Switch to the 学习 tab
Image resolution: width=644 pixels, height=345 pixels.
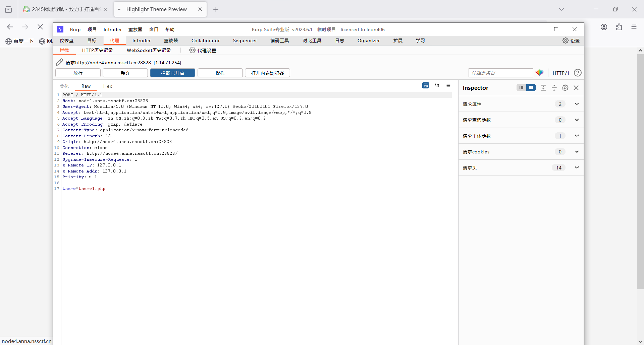pos(421,41)
